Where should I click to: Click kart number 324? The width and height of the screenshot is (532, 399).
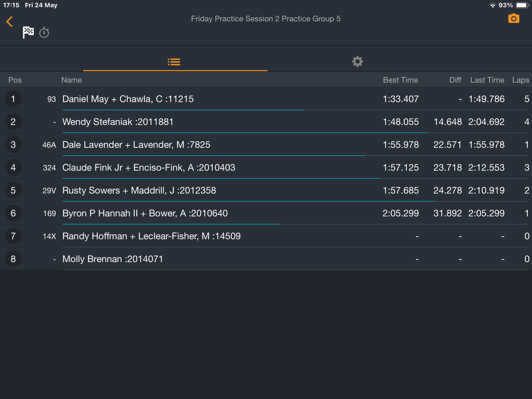click(x=49, y=168)
